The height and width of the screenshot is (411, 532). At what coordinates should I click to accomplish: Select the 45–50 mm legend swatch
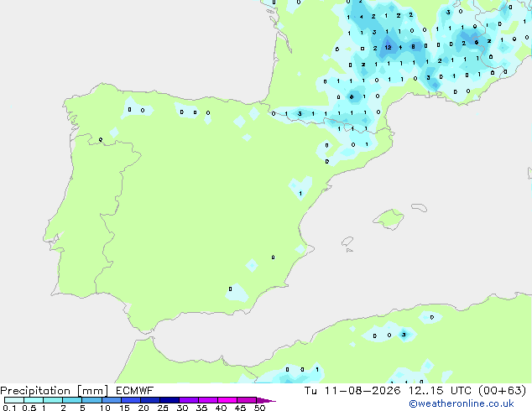247,400
